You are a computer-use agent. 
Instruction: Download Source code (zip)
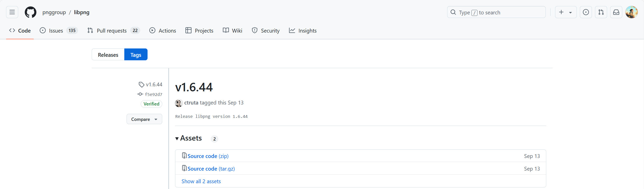[208, 156]
